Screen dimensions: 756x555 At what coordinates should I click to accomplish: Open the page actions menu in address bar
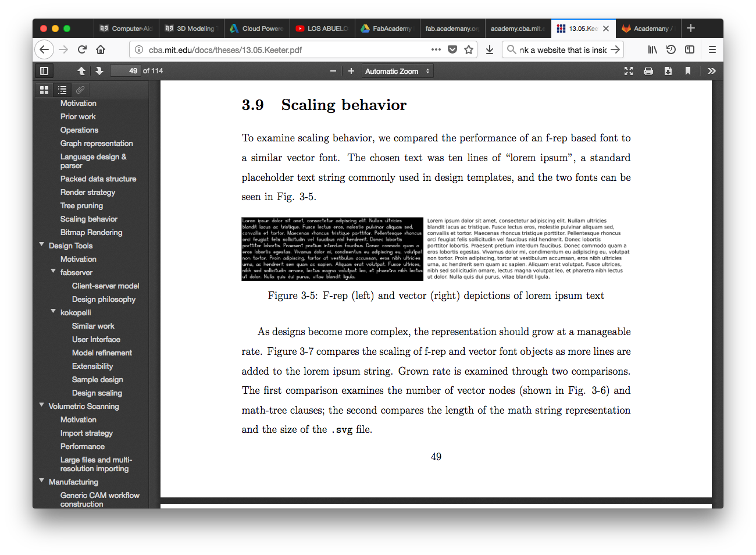(436, 49)
